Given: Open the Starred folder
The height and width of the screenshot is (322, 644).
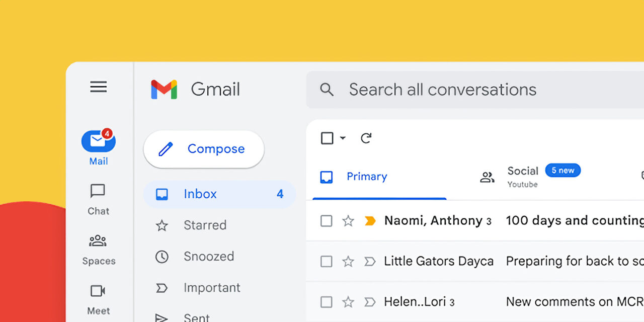Looking at the screenshot, I should (x=205, y=225).
